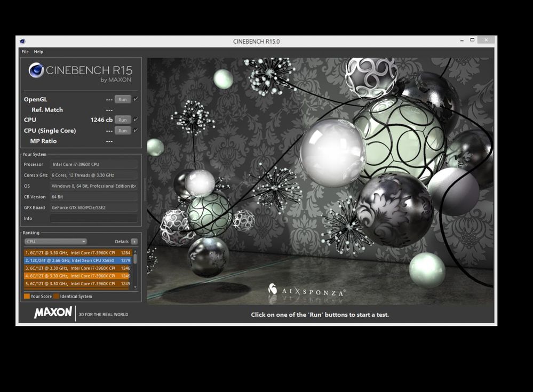The height and width of the screenshot is (392, 533).
Task: Toggle the CPU test checkbox
Action: click(136, 119)
